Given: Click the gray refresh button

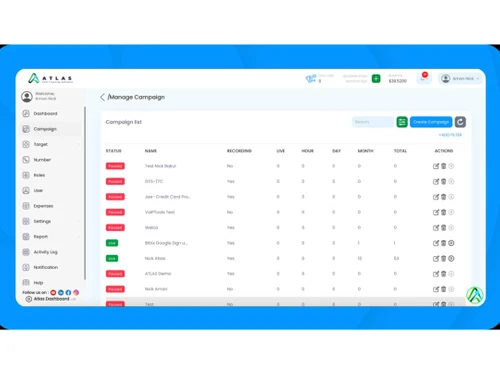Looking at the screenshot, I should pyautogui.click(x=460, y=122).
